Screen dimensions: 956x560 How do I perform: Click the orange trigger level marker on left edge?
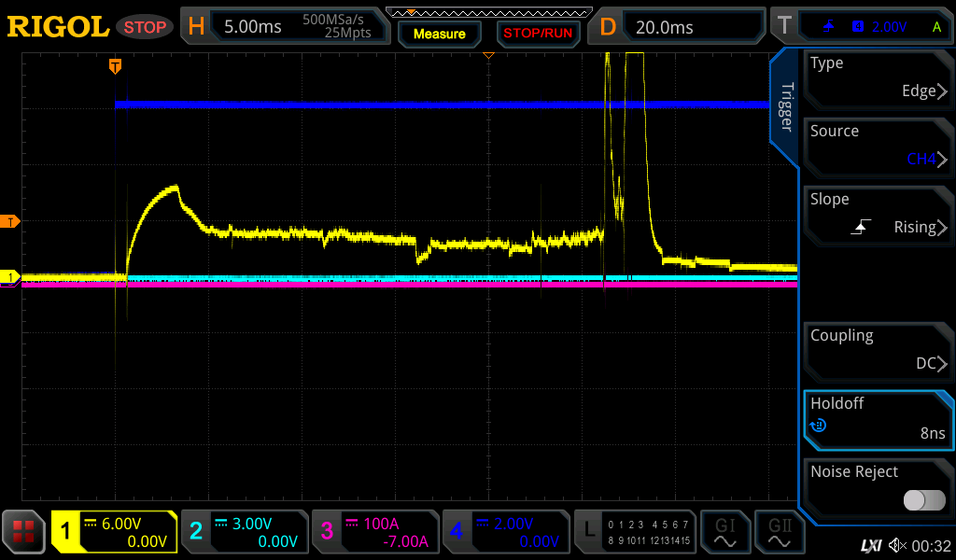(x=10, y=221)
